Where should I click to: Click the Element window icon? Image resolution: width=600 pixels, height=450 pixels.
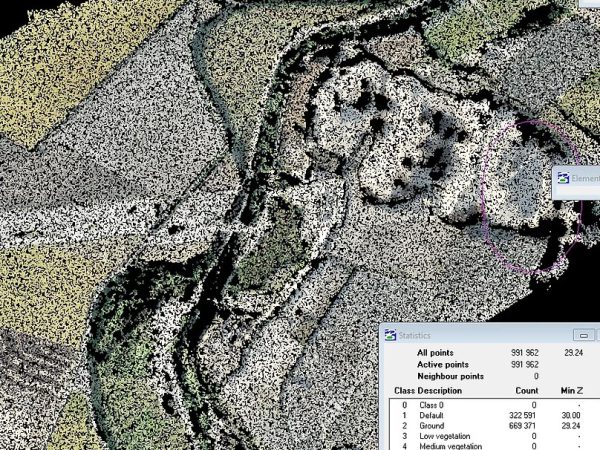click(x=563, y=180)
